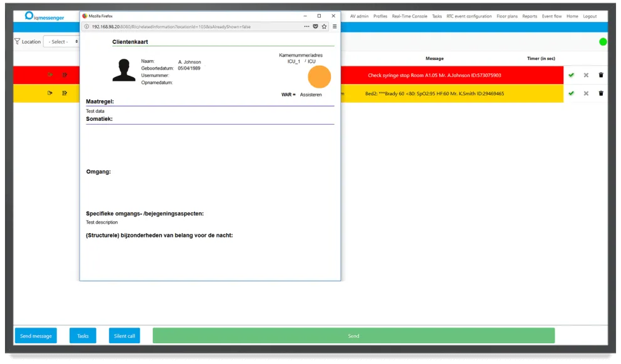Bookmark this page with the star icon
Viewport: 621px width, 364px height.
click(x=325, y=26)
